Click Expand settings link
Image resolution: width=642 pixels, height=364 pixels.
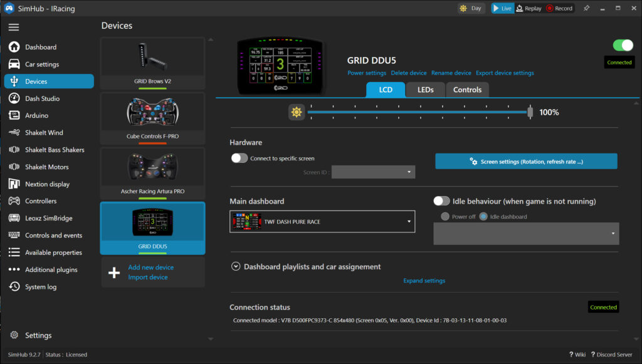[x=424, y=281]
